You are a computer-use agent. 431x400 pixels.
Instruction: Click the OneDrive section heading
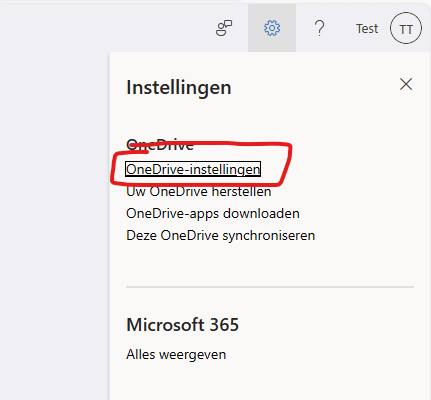tap(160, 145)
